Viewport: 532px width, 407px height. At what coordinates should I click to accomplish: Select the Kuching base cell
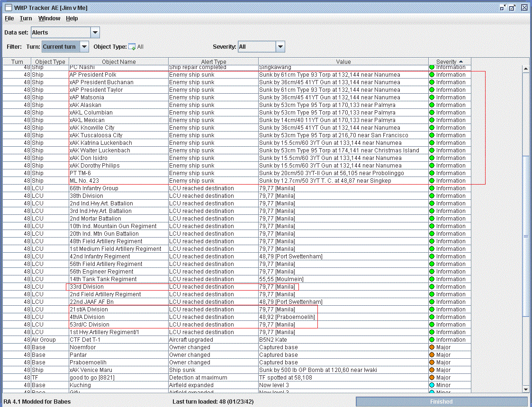[x=118, y=385]
